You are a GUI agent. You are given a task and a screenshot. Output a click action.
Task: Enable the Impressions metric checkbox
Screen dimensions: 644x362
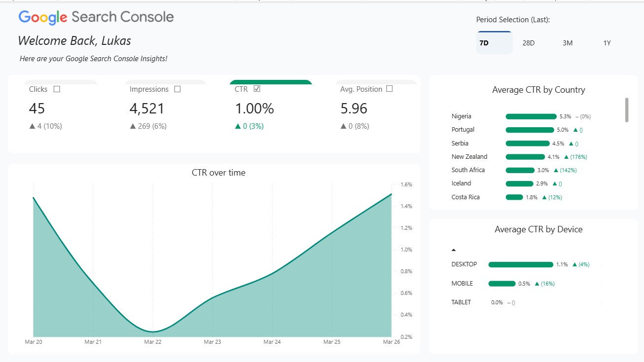tap(178, 89)
